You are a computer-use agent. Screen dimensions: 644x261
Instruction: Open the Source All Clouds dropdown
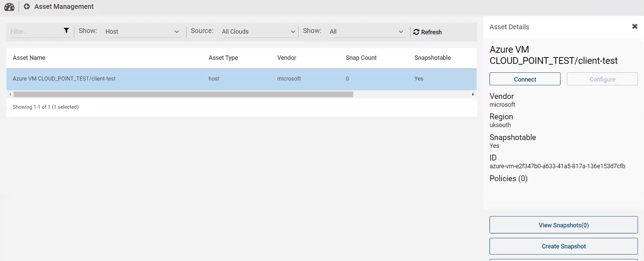tap(259, 32)
